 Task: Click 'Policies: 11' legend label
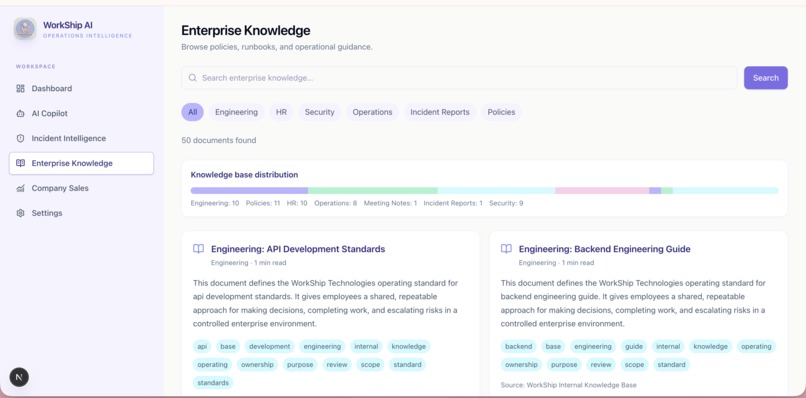click(x=263, y=203)
